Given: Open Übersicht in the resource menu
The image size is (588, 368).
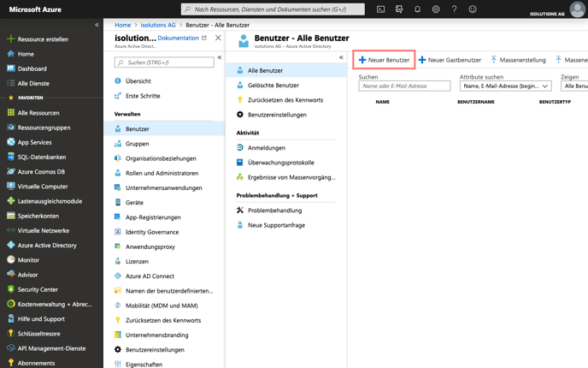Looking at the screenshot, I should [138, 80].
